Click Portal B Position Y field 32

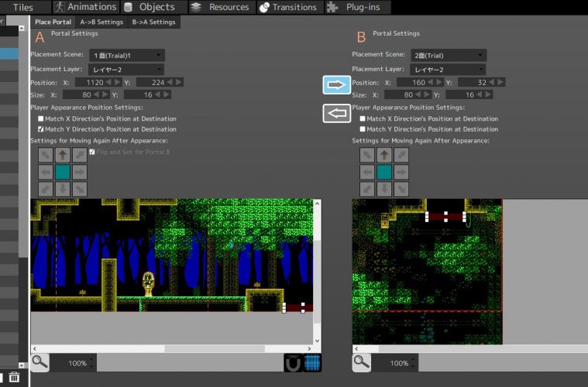473,82
